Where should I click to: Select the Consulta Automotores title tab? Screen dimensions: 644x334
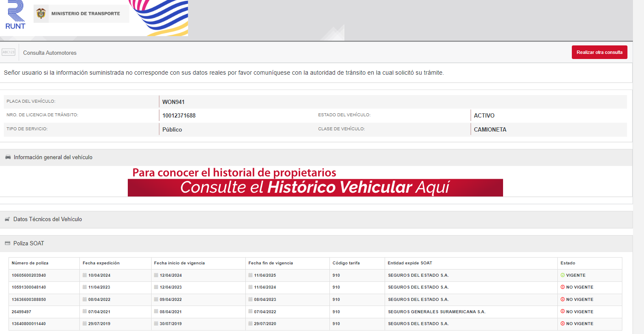point(50,53)
